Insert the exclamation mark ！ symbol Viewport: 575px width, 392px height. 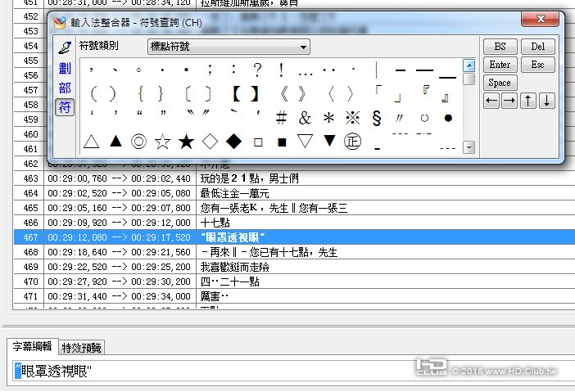(x=281, y=70)
